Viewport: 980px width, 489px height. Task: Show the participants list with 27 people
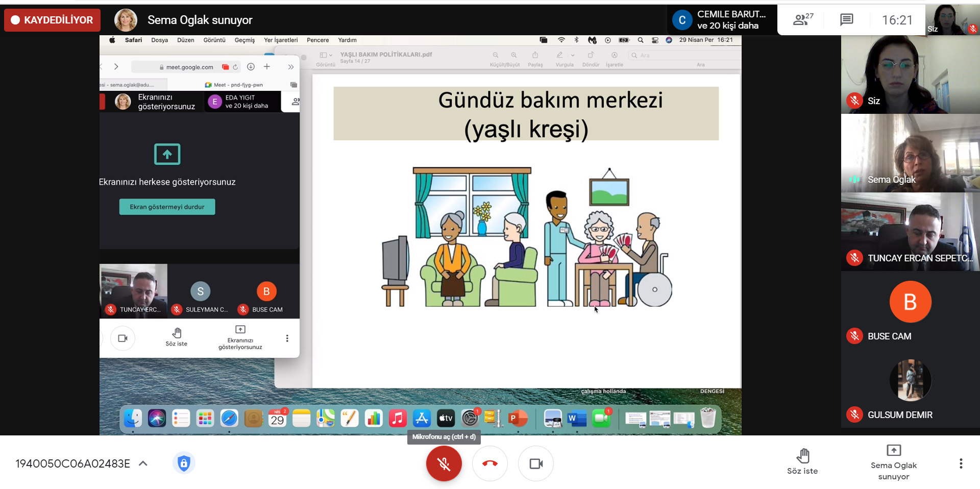(x=802, y=20)
